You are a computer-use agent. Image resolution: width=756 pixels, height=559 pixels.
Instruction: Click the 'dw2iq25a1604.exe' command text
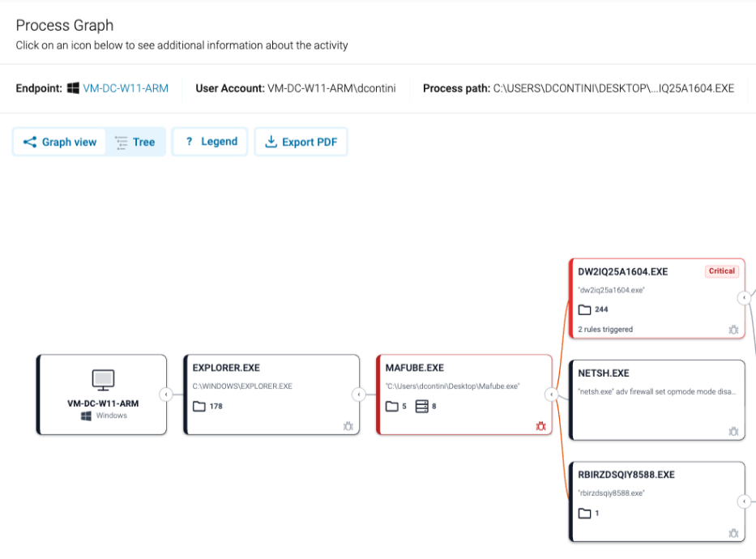(611, 290)
